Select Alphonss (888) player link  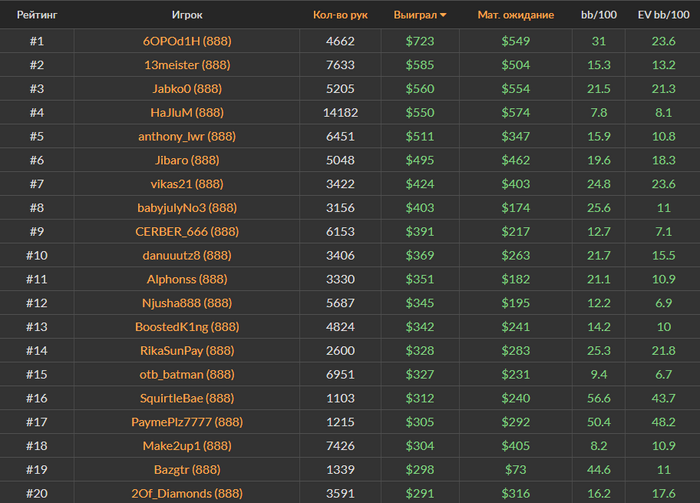[186, 279]
